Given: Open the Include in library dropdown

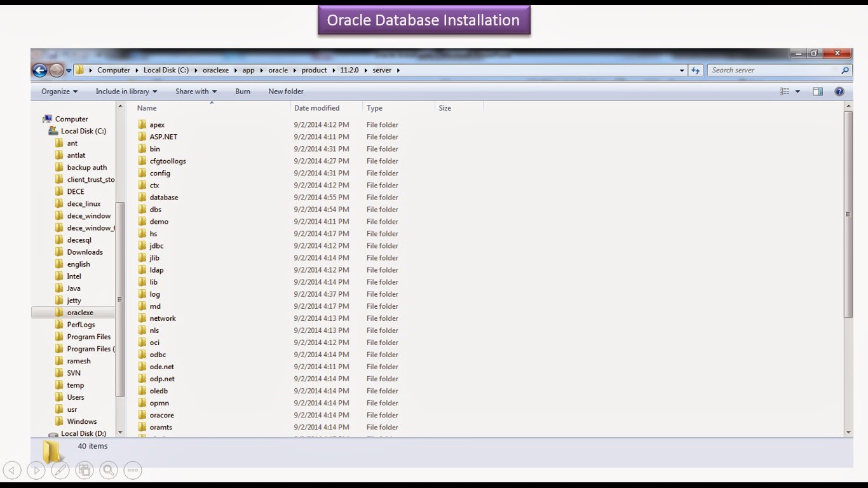Looking at the screenshot, I should 126,91.
